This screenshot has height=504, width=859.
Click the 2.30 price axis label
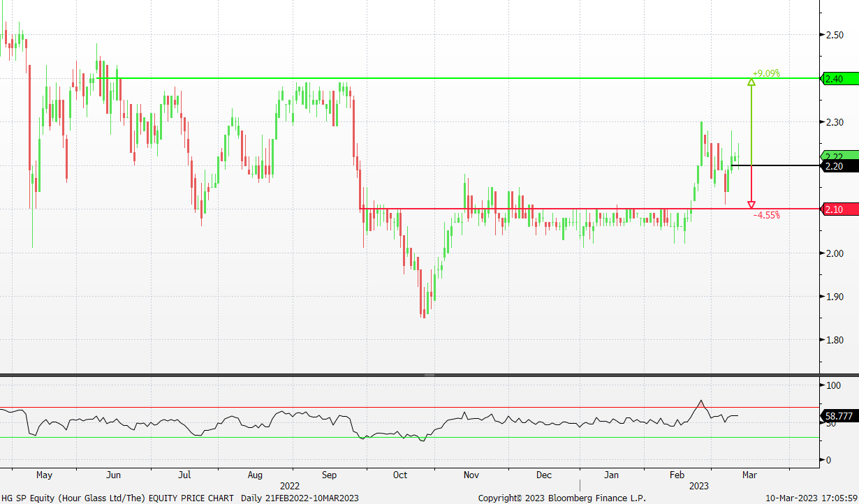click(835, 122)
